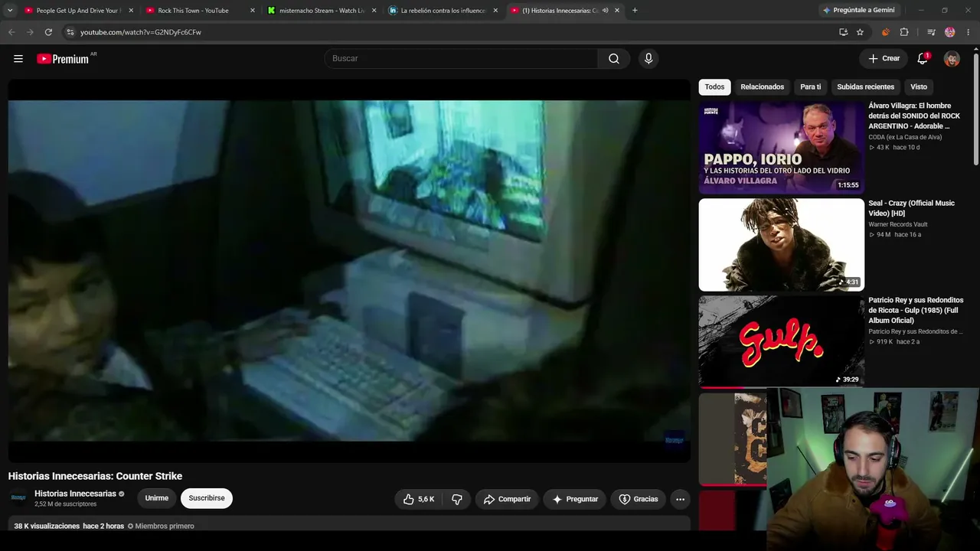Go to the YouTube Premium home logo
The image size is (980, 551).
point(63,59)
